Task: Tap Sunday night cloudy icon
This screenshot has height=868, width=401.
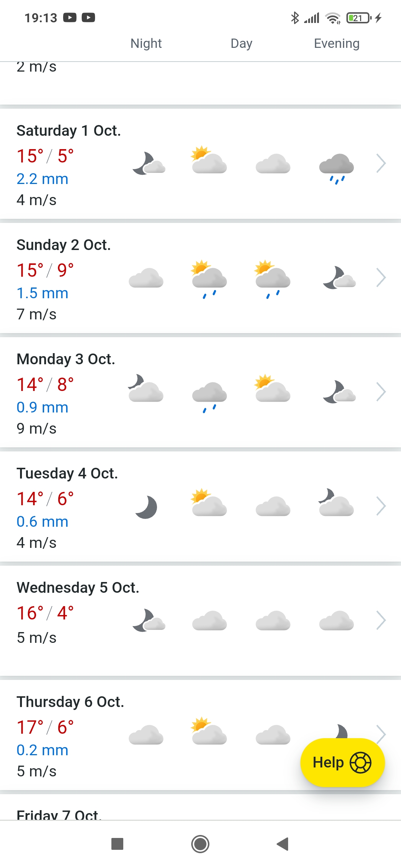Action: [x=146, y=277]
